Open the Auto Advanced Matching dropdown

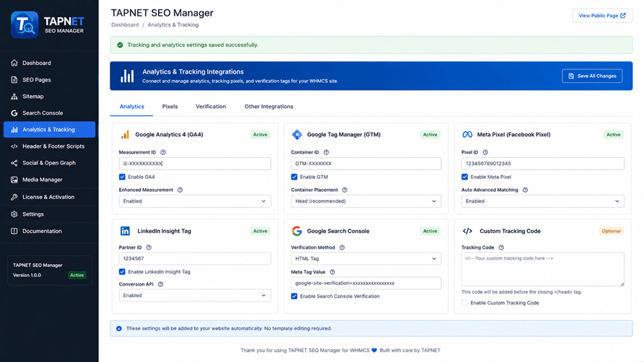[542, 201]
